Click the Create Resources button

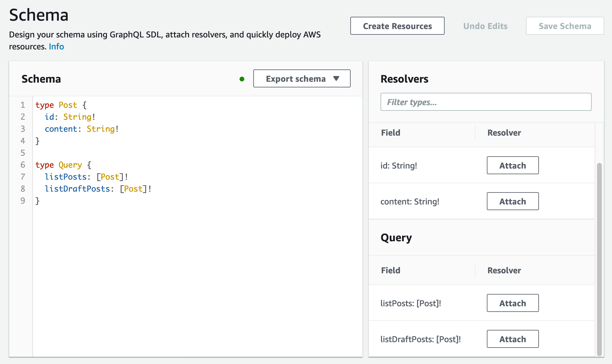(397, 26)
